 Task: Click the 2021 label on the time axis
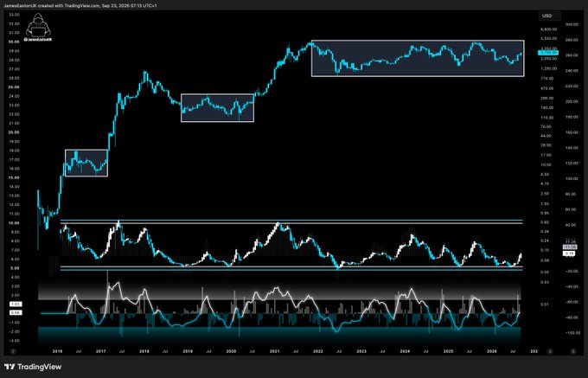(x=274, y=351)
